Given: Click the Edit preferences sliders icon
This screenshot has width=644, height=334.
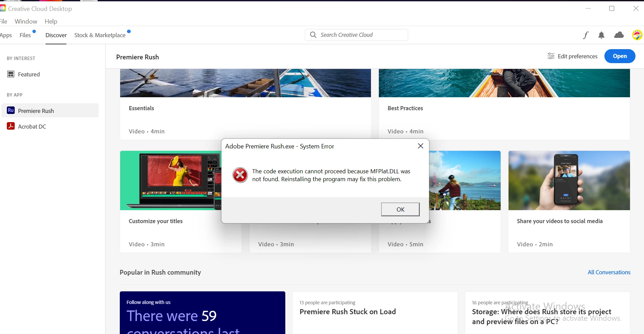Looking at the screenshot, I should pos(551,56).
